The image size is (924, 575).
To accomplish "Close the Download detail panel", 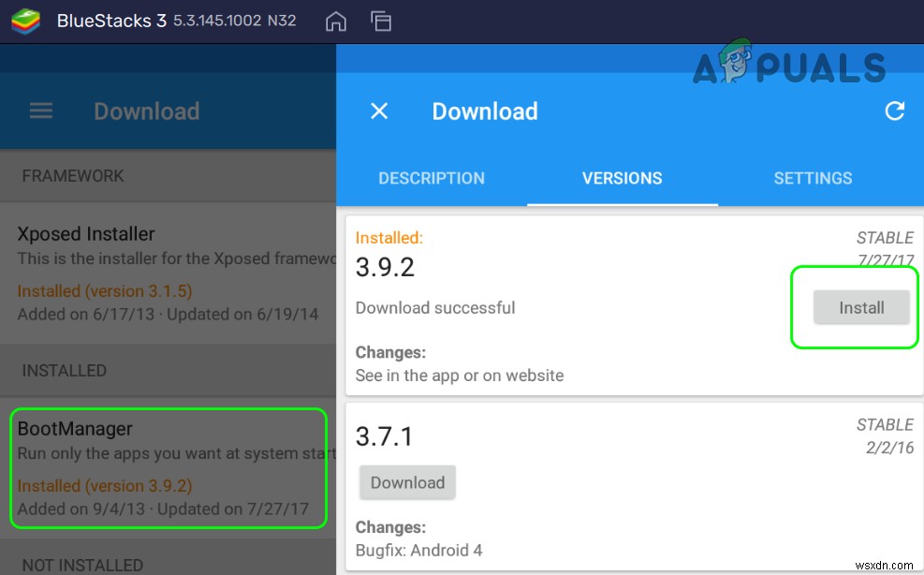I will 378,111.
